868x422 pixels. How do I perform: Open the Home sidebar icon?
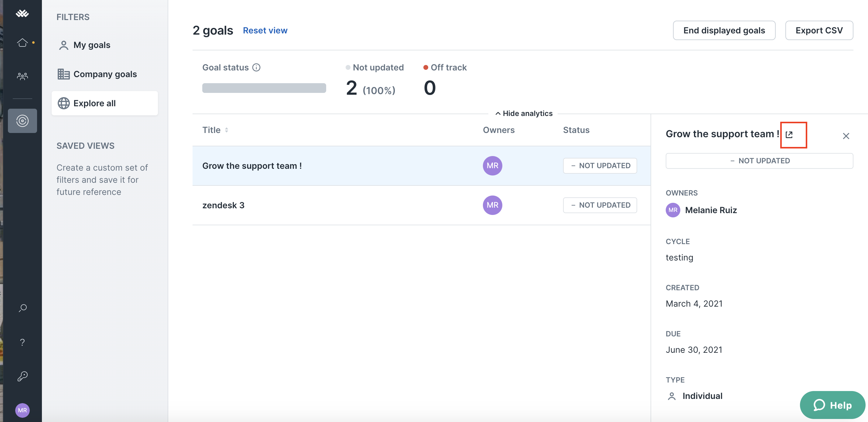click(22, 43)
